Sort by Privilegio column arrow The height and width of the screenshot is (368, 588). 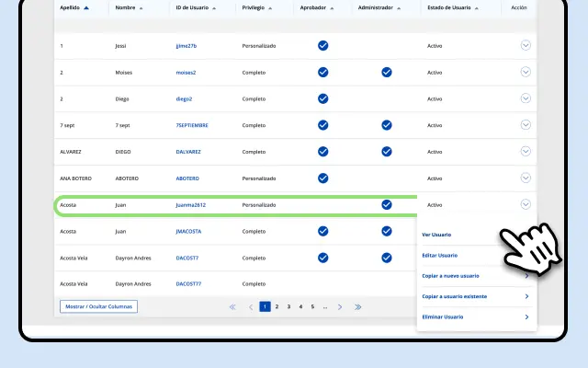click(x=270, y=8)
